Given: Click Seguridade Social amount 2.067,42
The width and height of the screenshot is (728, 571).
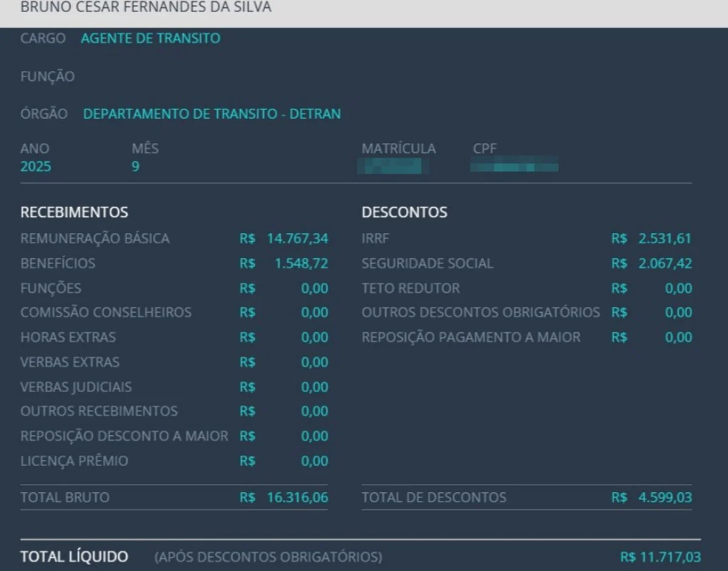Looking at the screenshot, I should 664,264.
